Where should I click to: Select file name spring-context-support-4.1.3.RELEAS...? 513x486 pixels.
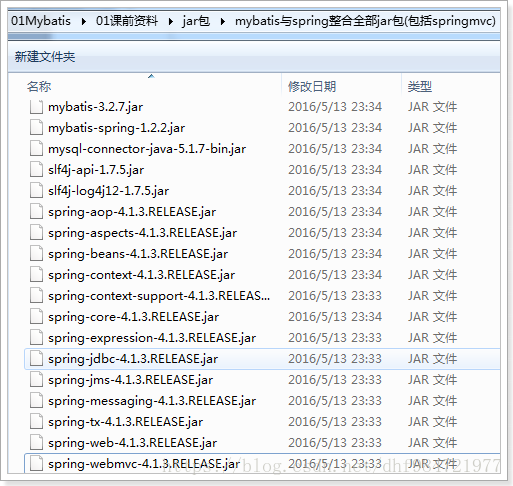[x=159, y=296]
